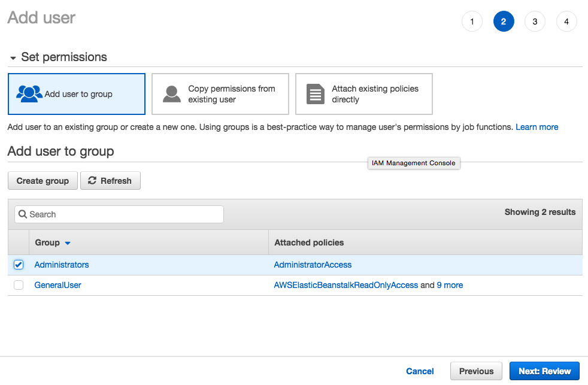Click the group of users icon
Screen dimensions: 588x385
(29, 94)
